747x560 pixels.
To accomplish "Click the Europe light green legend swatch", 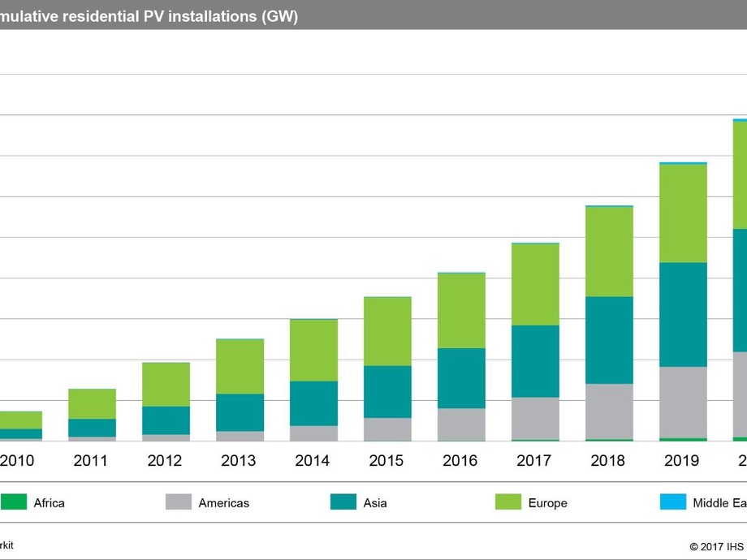I will pos(508,502).
